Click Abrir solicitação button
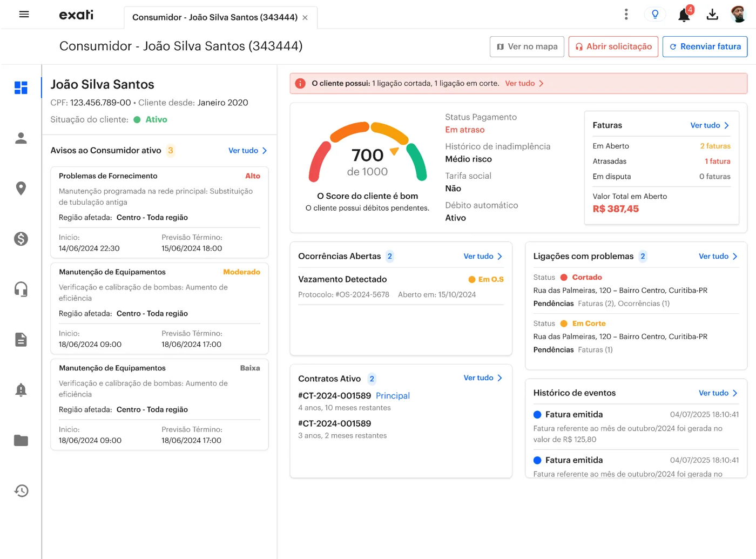The height and width of the screenshot is (559, 756). tap(613, 46)
